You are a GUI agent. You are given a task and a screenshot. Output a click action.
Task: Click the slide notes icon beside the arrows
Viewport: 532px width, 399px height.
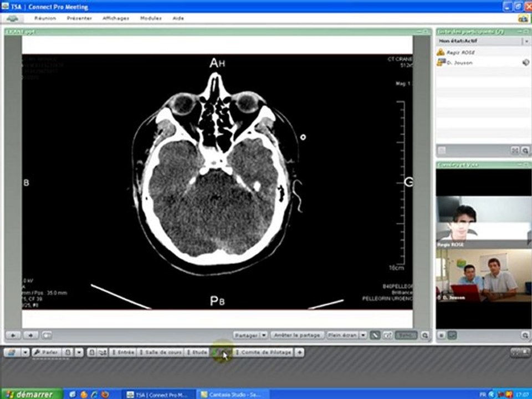47,335
